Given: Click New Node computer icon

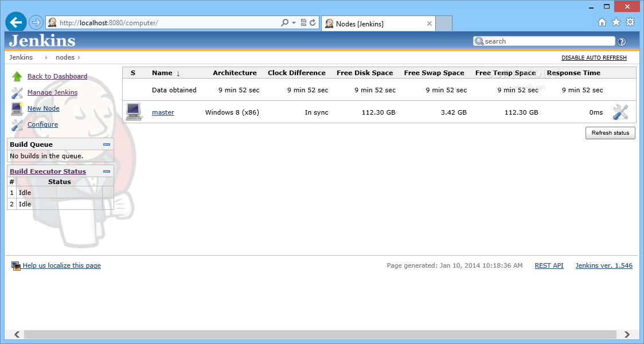Looking at the screenshot, I should click(x=17, y=109).
